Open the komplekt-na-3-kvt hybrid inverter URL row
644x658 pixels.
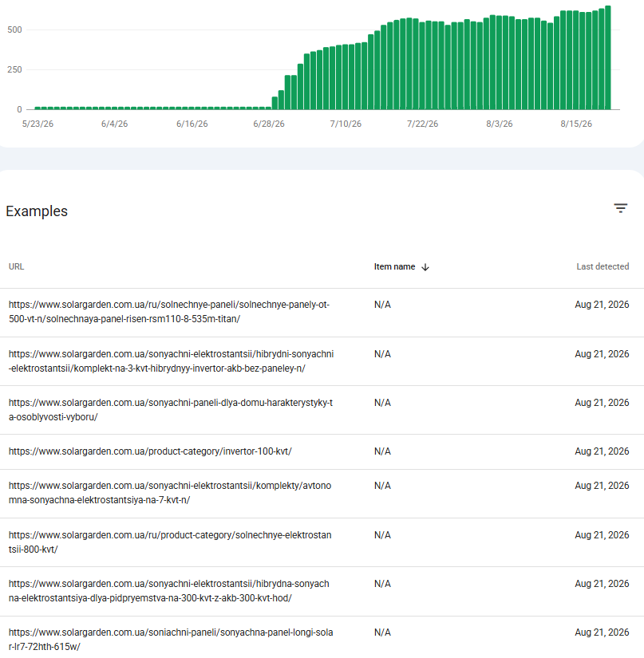(x=322, y=361)
